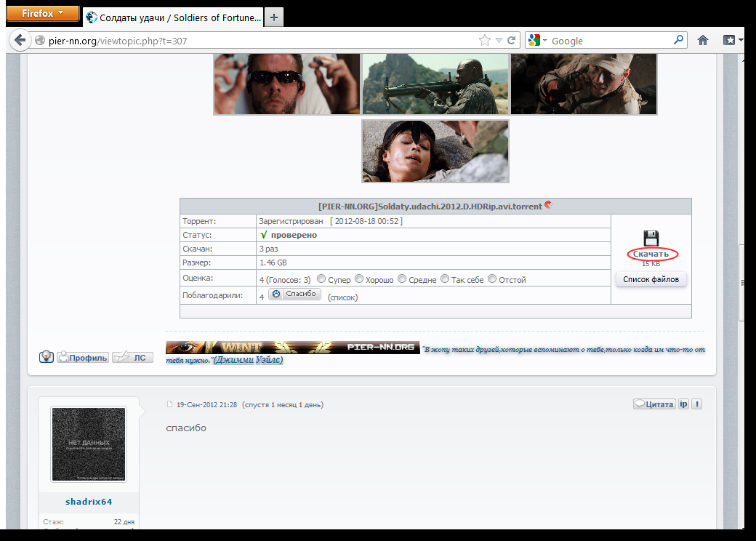The height and width of the screenshot is (541, 756).
Task: Report shadrix64's post with exclamation button
Action: (696, 404)
